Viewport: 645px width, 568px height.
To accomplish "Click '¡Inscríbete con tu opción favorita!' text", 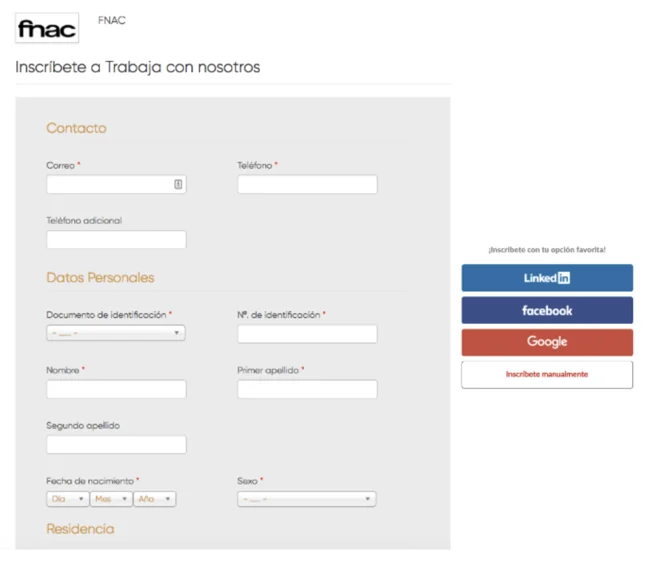I will pos(547,250).
